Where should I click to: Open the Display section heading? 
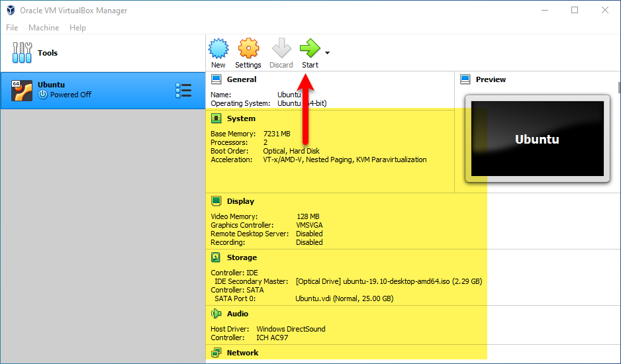(x=240, y=201)
